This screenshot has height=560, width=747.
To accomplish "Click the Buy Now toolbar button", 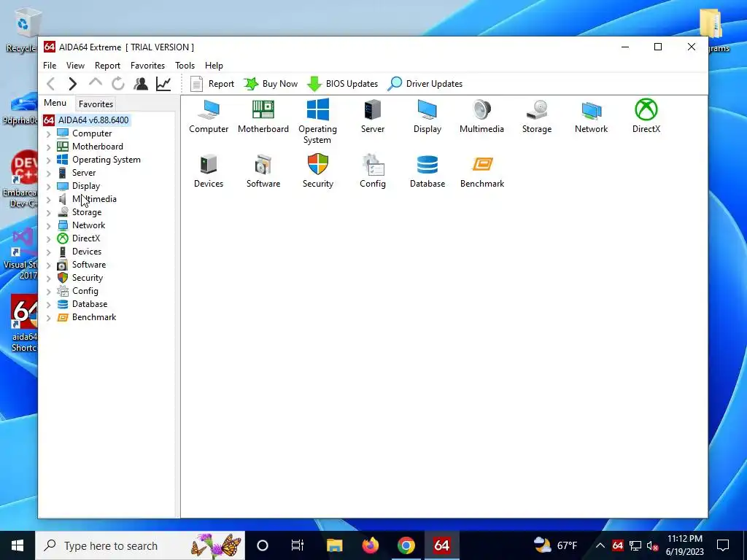I will (x=271, y=84).
